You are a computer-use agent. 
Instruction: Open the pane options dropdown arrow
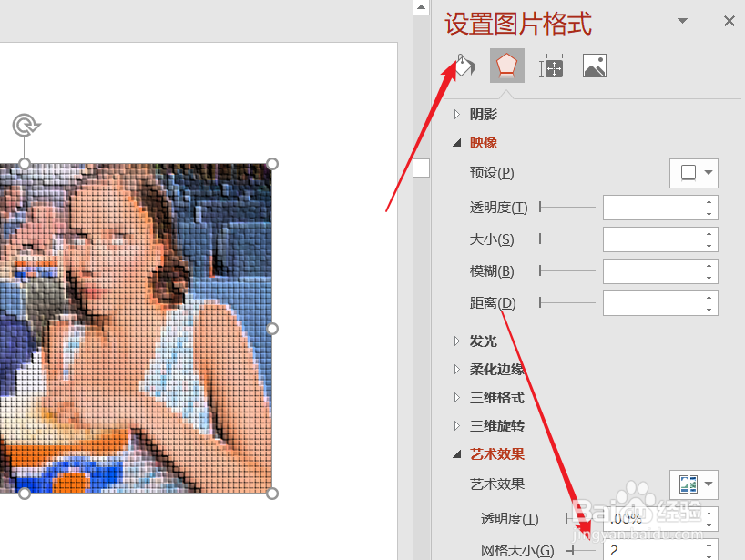681,19
